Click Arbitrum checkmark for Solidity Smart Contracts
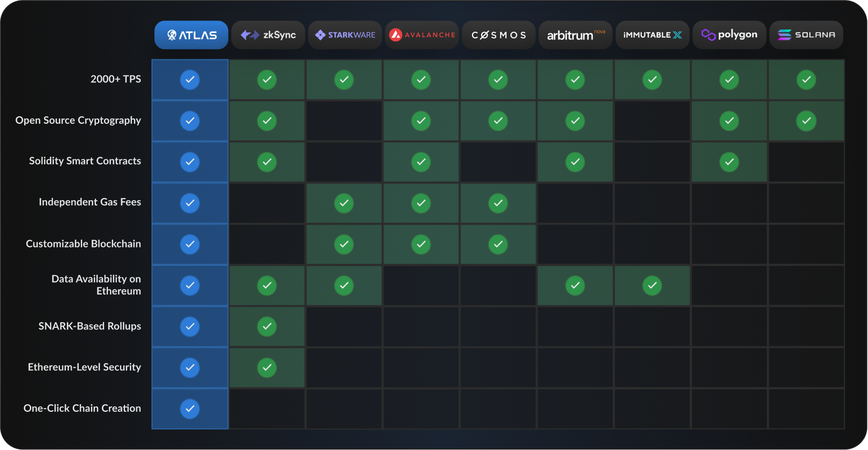 pyautogui.click(x=575, y=162)
